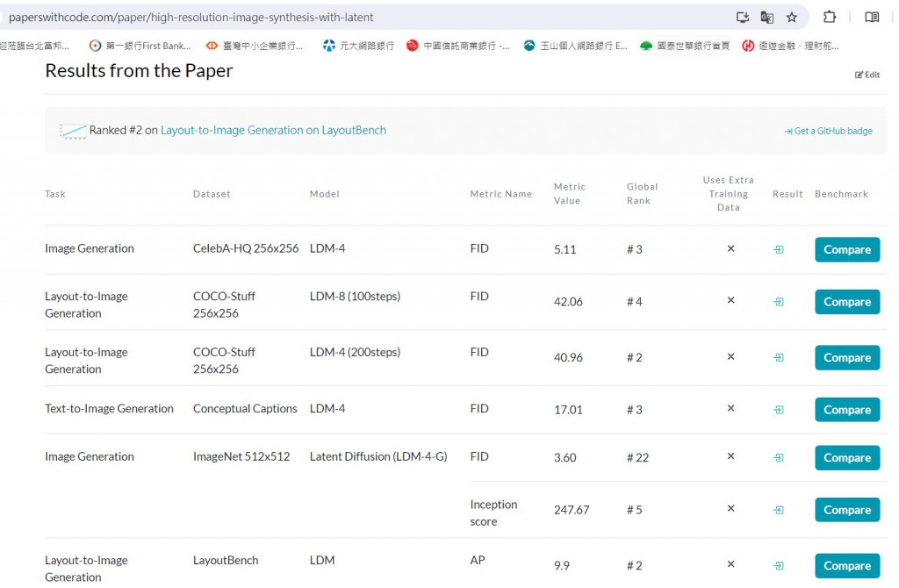899x588 pixels.
Task: Open the translate page icon
Action: pyautogui.click(x=766, y=18)
